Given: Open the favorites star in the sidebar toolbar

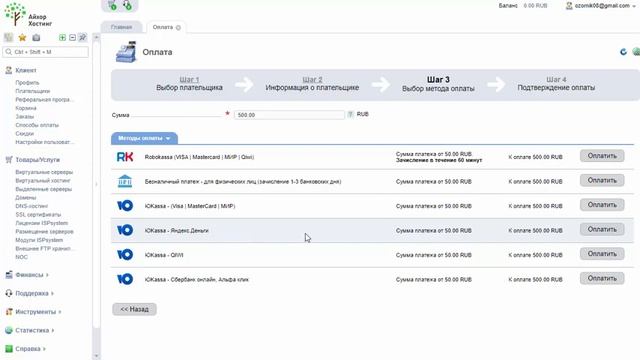Looking at the screenshot, I should (x=22, y=38).
